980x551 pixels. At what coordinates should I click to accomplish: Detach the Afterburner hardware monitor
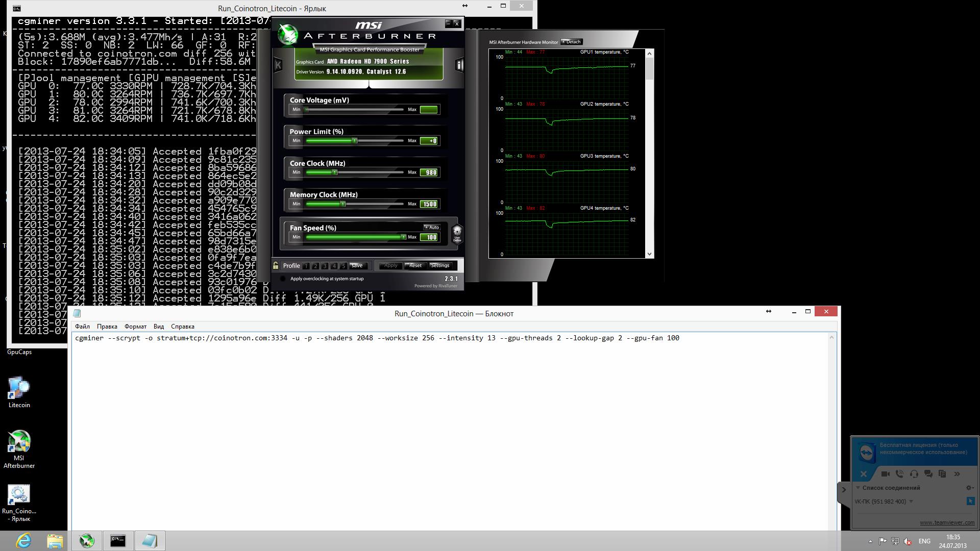[x=572, y=42]
